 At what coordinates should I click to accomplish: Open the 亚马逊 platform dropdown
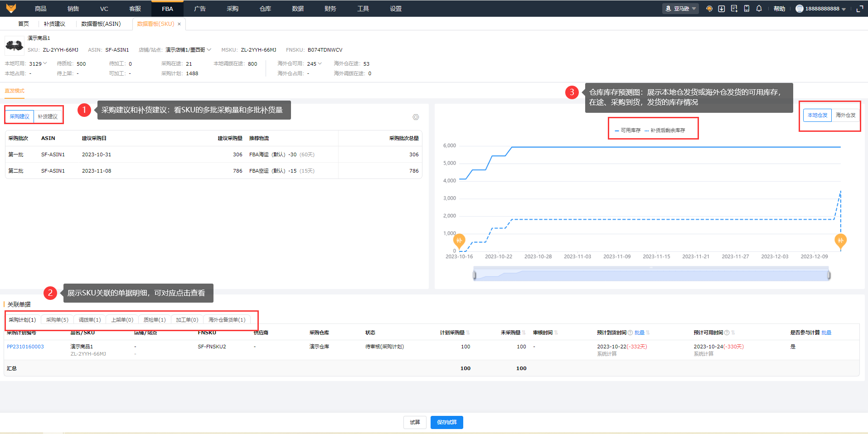680,9
